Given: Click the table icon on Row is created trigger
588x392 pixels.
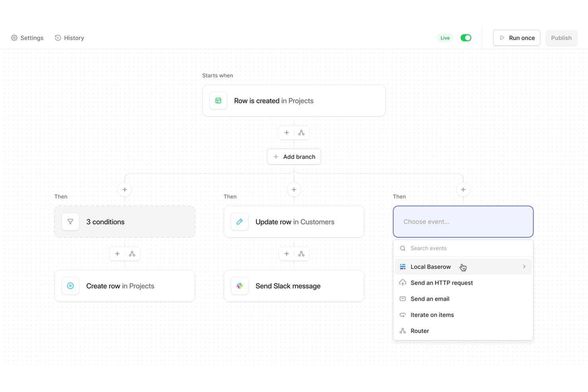Looking at the screenshot, I should (x=218, y=101).
